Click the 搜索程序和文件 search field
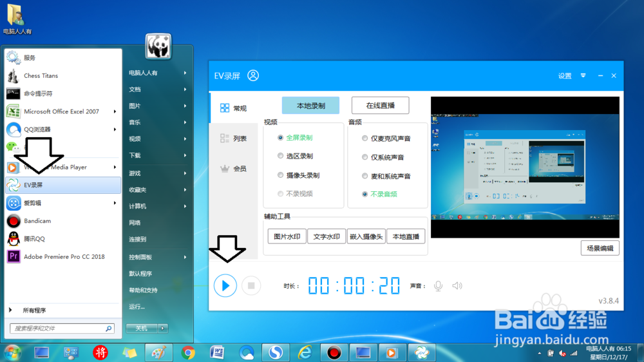Image resolution: width=644 pixels, height=362 pixels. 62,329
